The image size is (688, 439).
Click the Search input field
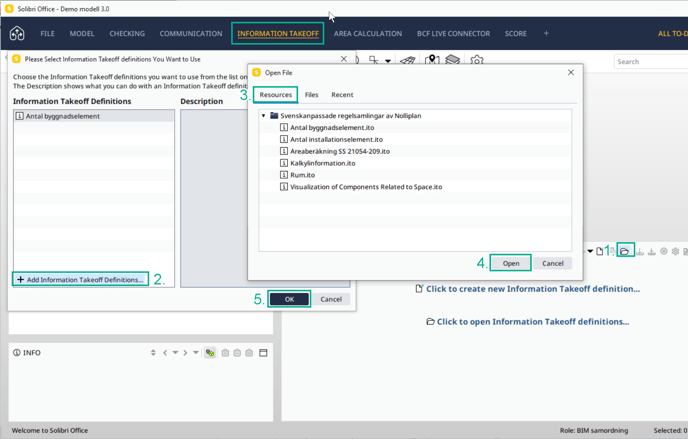tap(651, 62)
